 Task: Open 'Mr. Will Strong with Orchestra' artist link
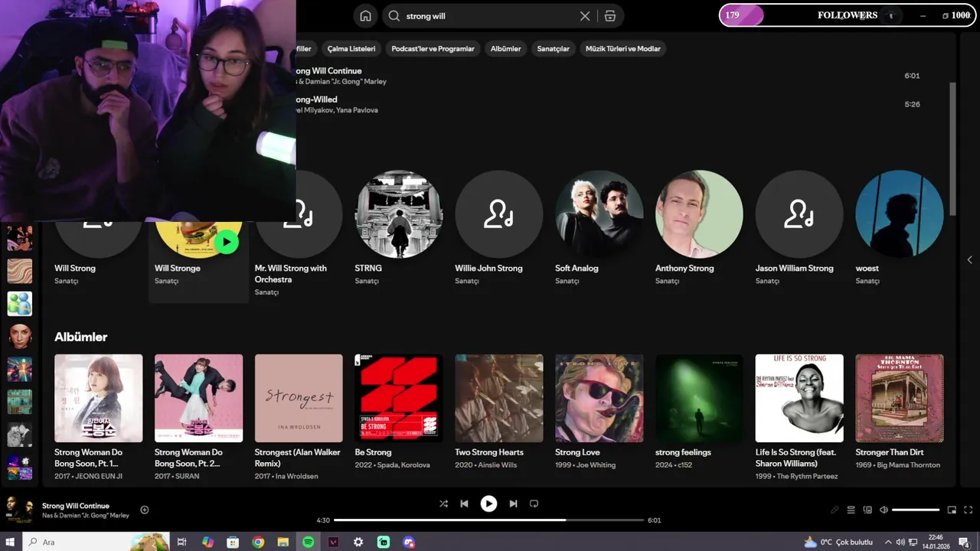point(291,274)
